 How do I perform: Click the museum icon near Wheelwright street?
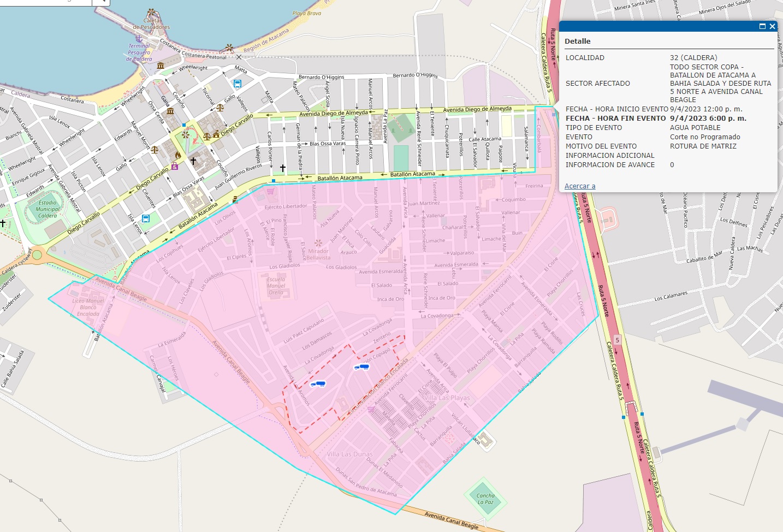(x=161, y=66)
